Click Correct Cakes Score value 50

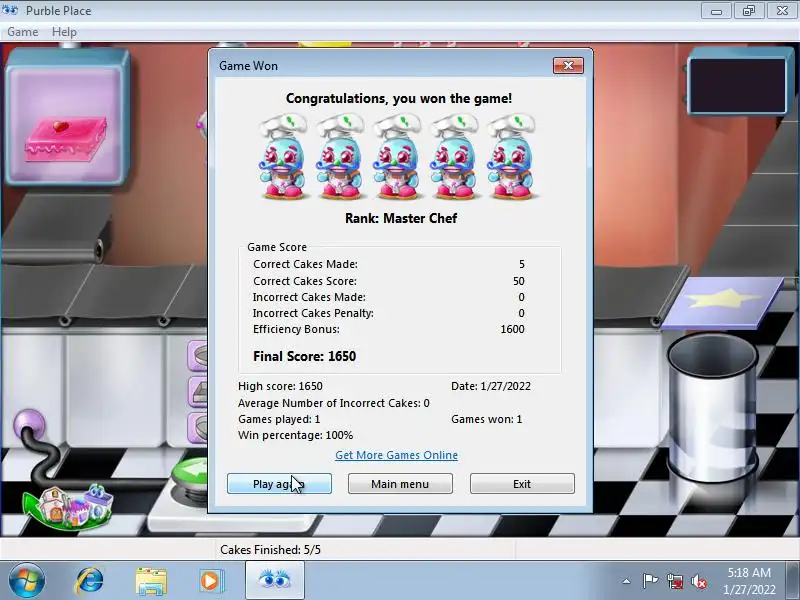coord(518,281)
